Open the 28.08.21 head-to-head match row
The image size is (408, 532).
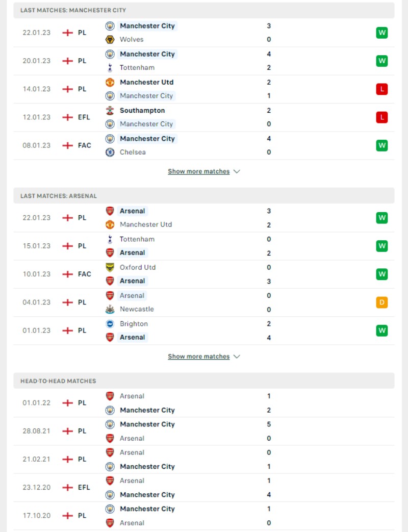click(x=204, y=431)
